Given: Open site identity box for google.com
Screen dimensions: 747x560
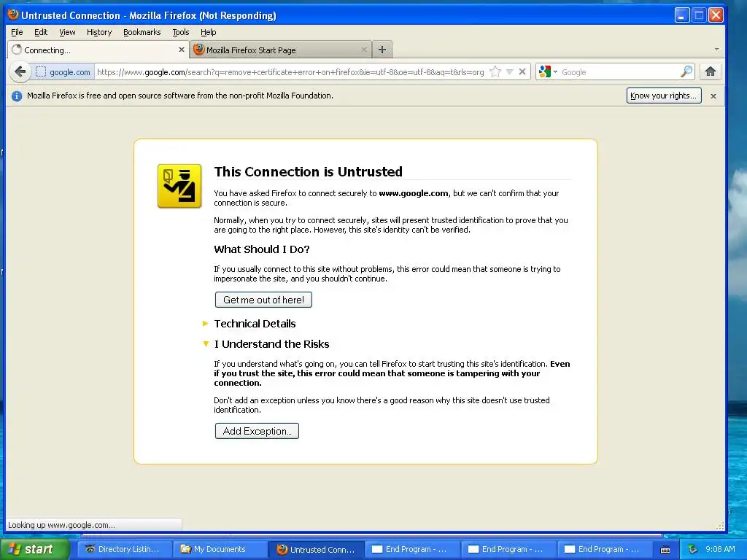Looking at the screenshot, I should click(x=63, y=72).
